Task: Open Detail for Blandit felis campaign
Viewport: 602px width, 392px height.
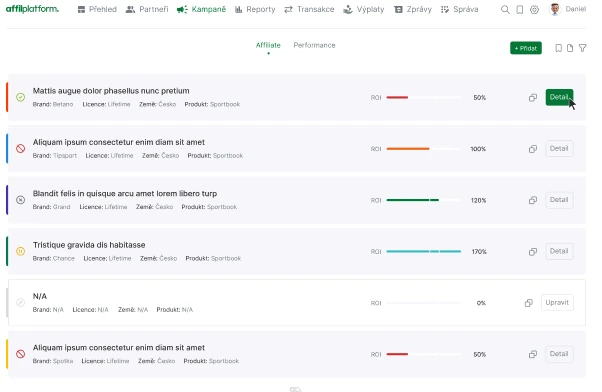Action: 559,200
